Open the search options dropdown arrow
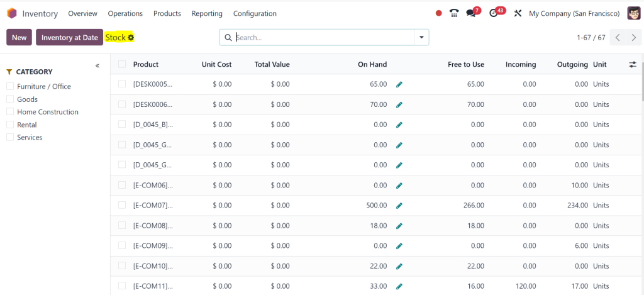 (421, 37)
